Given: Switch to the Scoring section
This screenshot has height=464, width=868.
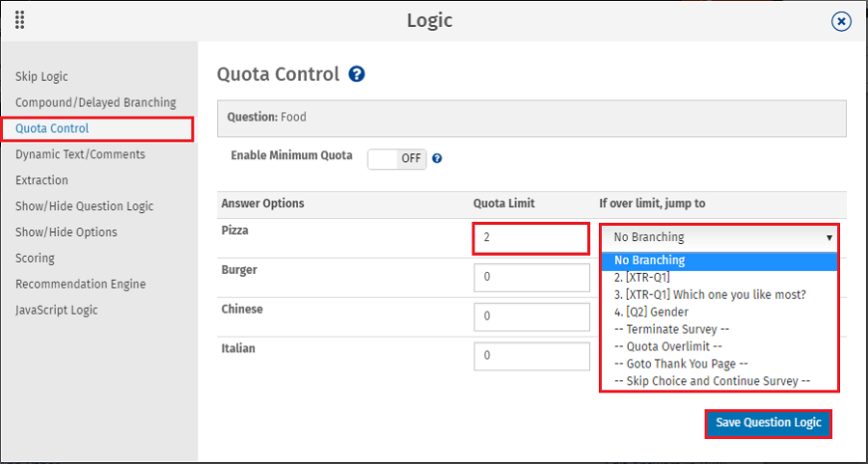Looking at the screenshot, I should (35, 258).
